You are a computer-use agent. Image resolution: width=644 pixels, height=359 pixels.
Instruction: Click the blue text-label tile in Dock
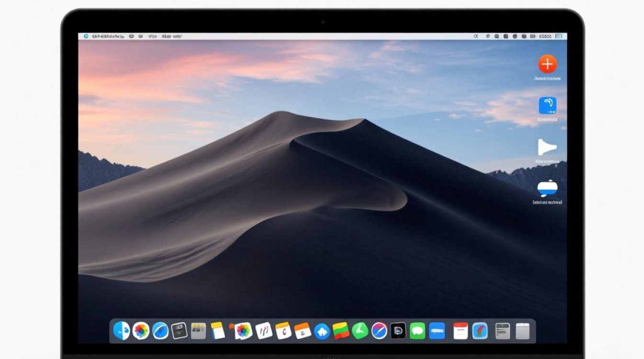[437, 331]
